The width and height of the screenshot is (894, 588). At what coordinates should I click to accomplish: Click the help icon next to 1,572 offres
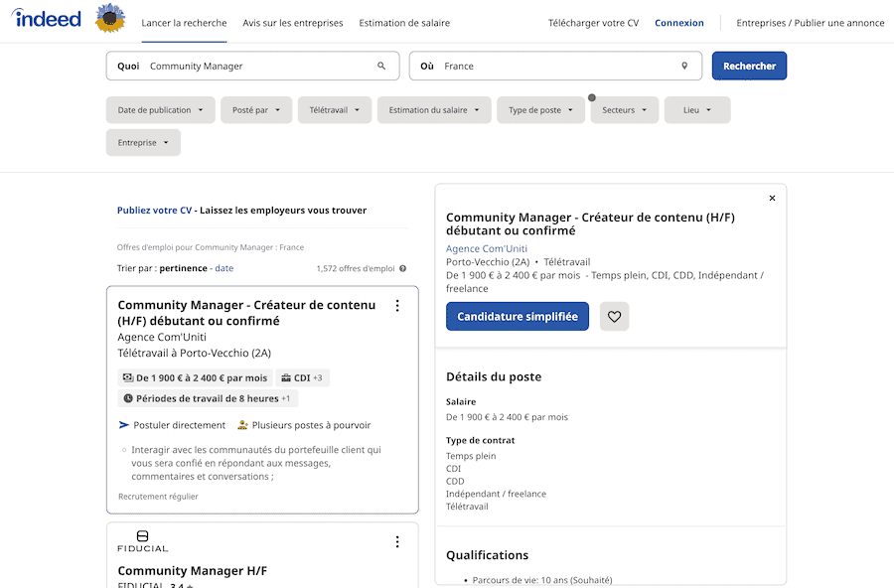(x=403, y=268)
